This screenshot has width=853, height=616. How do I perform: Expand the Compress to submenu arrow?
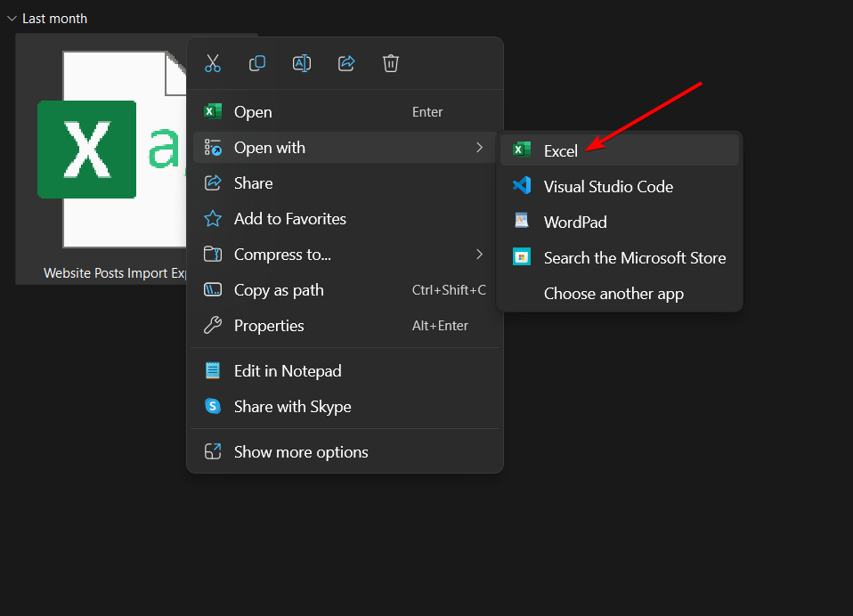(x=479, y=254)
